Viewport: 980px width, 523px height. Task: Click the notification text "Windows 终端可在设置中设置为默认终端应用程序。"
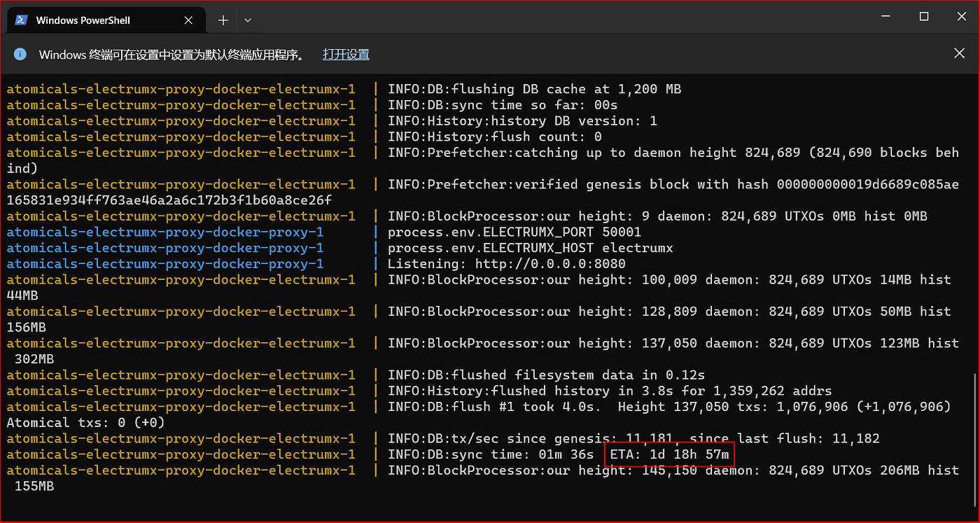click(x=172, y=55)
